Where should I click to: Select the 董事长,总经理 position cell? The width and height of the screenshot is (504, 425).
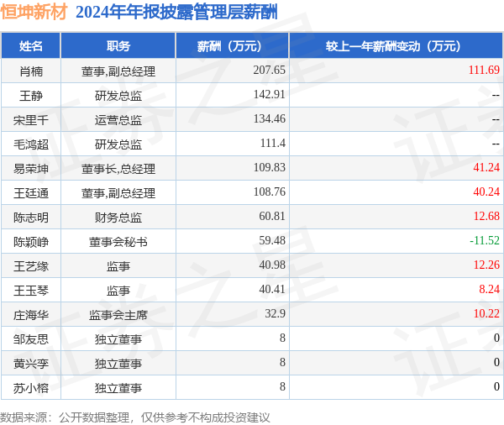(x=118, y=169)
